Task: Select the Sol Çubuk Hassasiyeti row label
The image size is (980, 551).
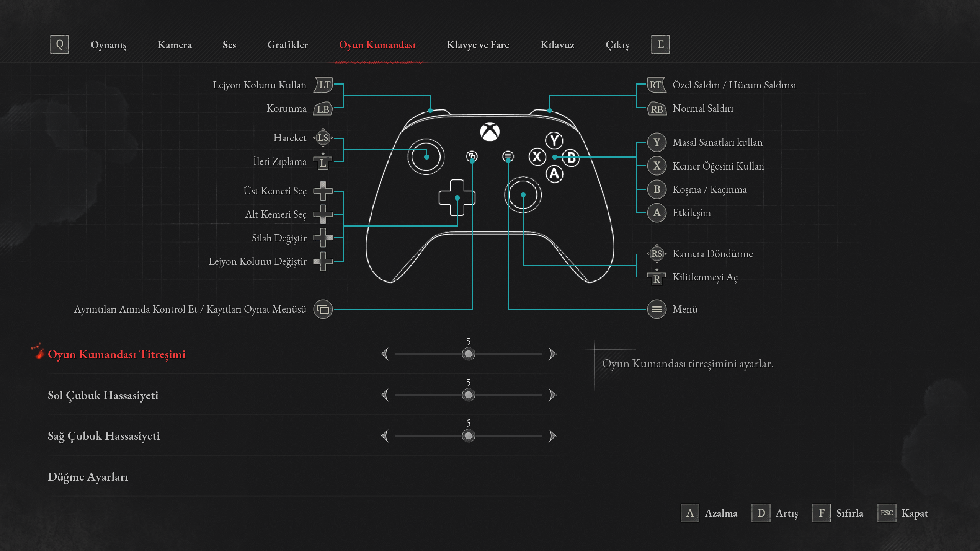Action: point(103,395)
